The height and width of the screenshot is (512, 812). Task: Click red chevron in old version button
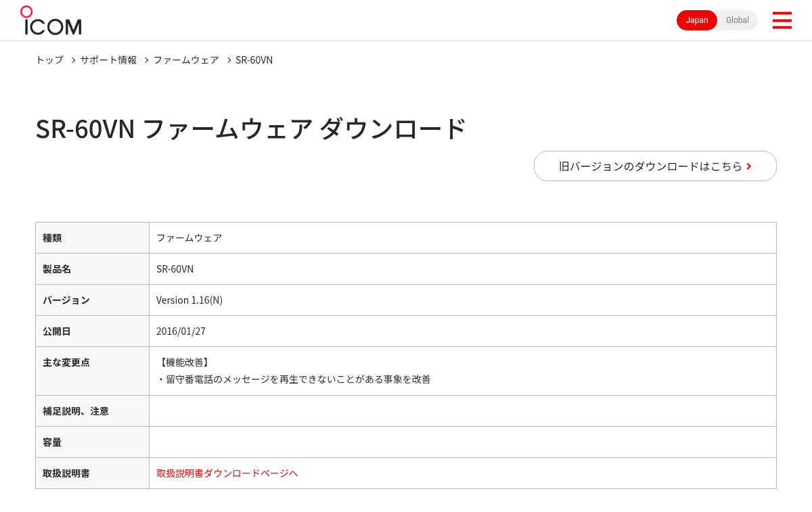click(749, 166)
